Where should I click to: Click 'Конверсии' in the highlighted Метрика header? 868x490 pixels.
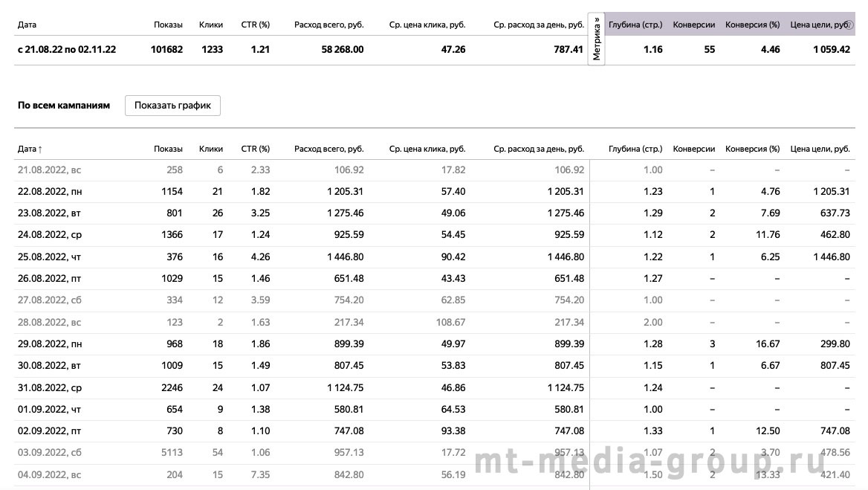(x=693, y=25)
